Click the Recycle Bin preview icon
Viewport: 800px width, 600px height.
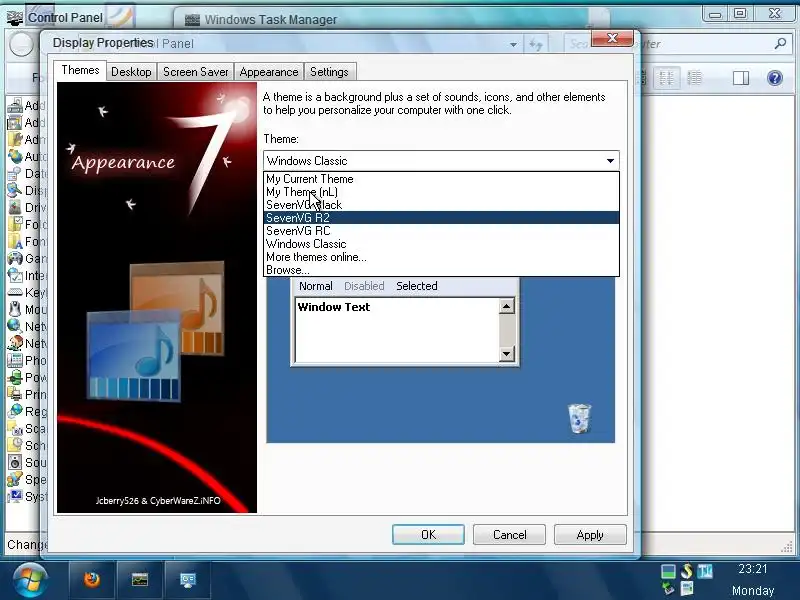[x=579, y=418]
